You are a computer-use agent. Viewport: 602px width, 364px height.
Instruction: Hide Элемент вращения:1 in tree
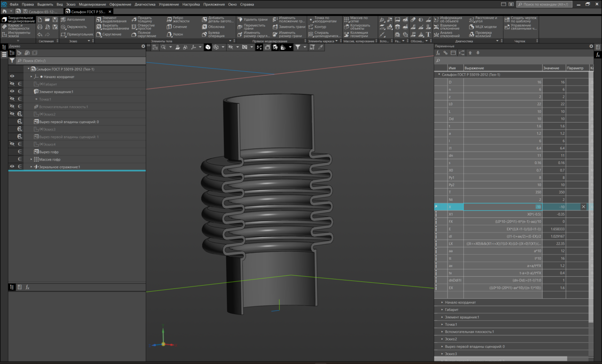(12, 92)
